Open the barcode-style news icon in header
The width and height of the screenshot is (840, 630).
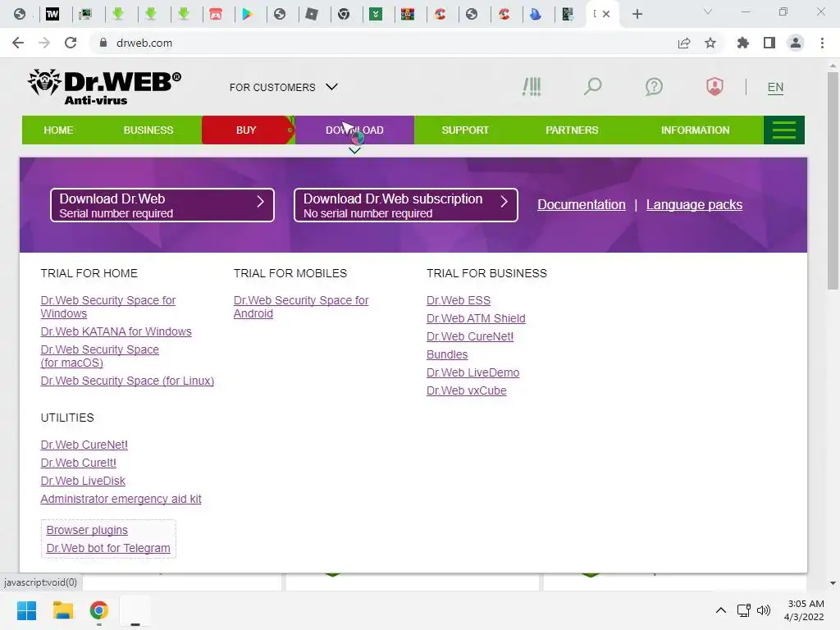(532, 87)
